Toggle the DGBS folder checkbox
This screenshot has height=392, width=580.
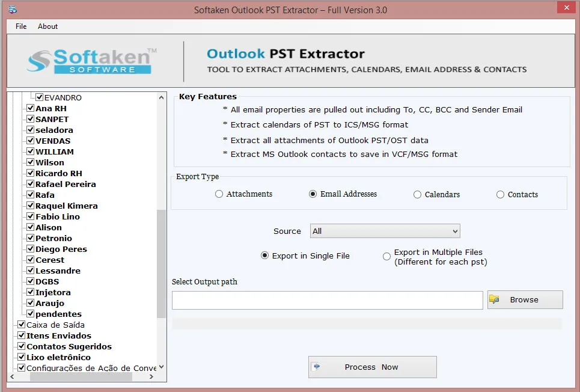coord(31,281)
